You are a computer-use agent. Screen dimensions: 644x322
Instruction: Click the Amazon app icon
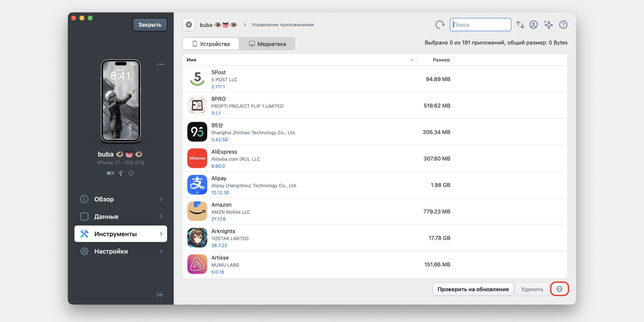pos(197,211)
